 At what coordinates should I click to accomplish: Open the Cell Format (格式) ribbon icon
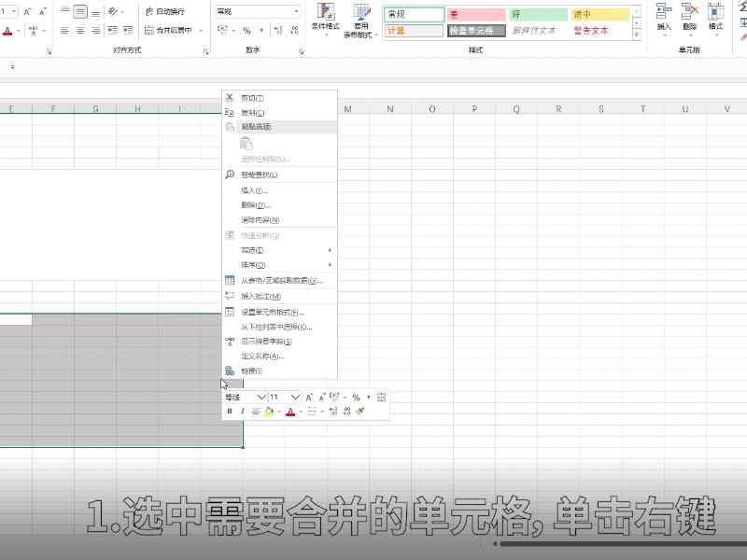712,13
